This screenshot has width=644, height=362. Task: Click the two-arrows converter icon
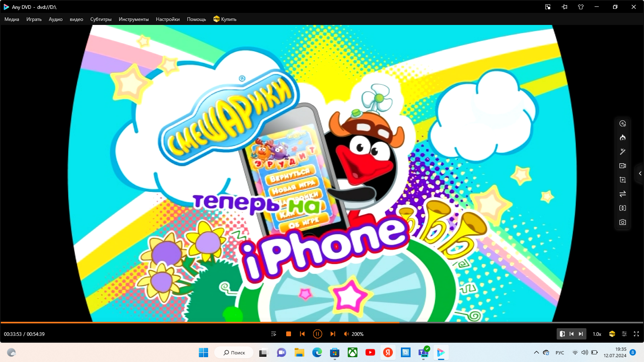pos(623,194)
